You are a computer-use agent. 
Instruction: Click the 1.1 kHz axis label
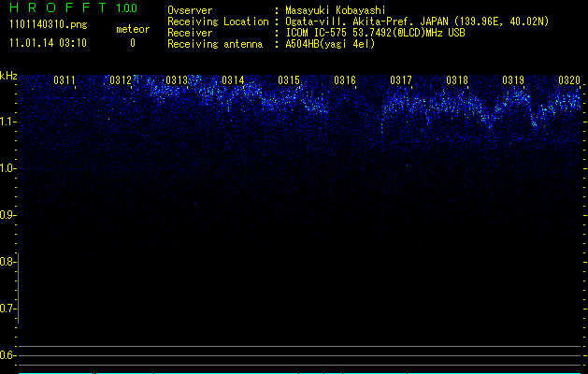tap(7, 122)
